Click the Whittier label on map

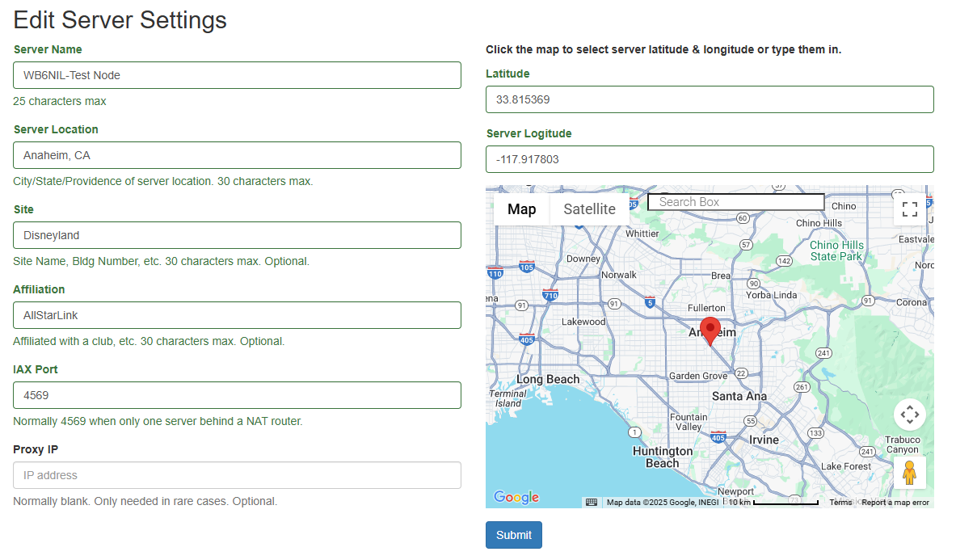642,234
